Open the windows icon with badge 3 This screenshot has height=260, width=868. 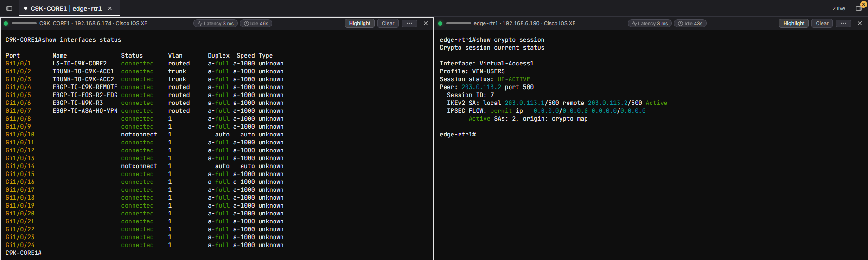tap(859, 8)
